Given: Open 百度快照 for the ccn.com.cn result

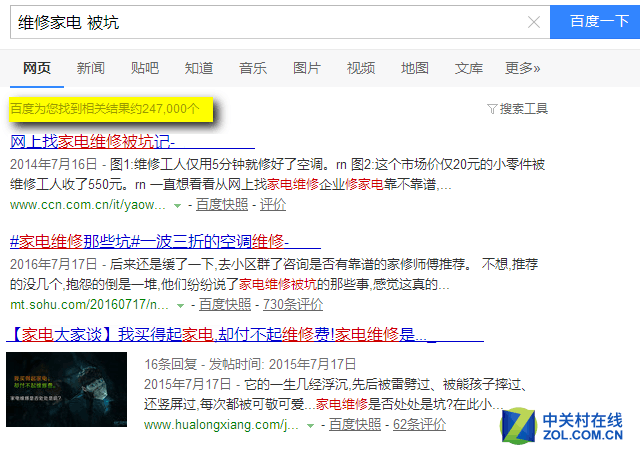Looking at the screenshot, I should tap(222, 205).
